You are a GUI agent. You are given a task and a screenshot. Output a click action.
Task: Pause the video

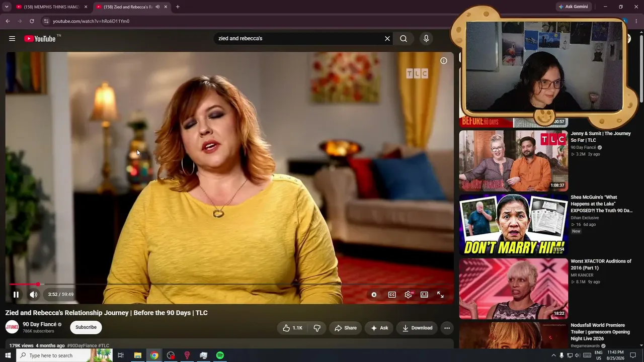[x=16, y=295]
